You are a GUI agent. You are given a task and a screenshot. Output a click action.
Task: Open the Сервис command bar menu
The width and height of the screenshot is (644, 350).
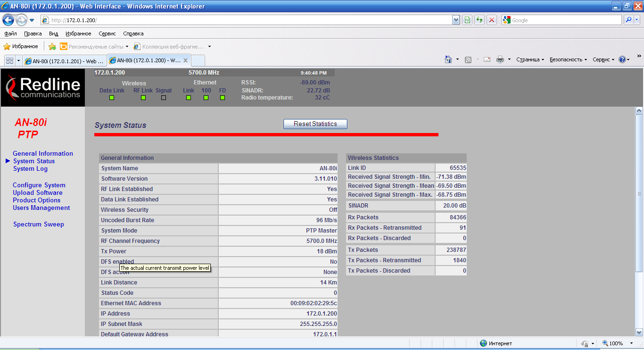(x=603, y=59)
